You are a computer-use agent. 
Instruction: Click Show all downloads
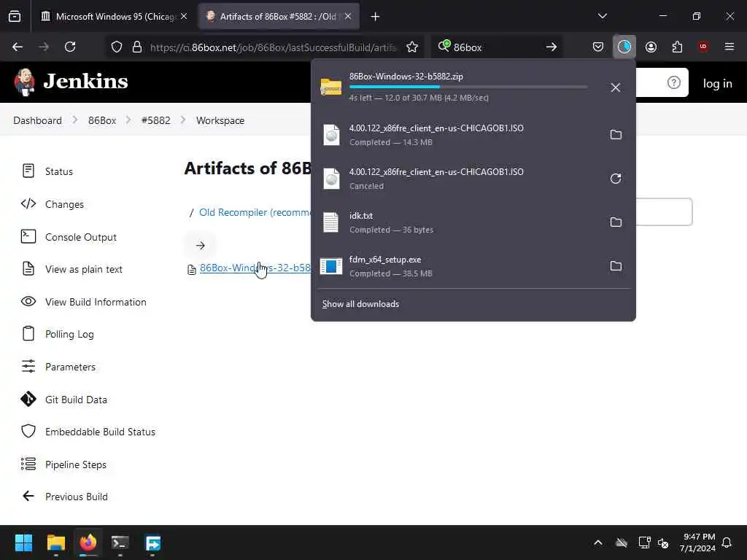click(360, 304)
